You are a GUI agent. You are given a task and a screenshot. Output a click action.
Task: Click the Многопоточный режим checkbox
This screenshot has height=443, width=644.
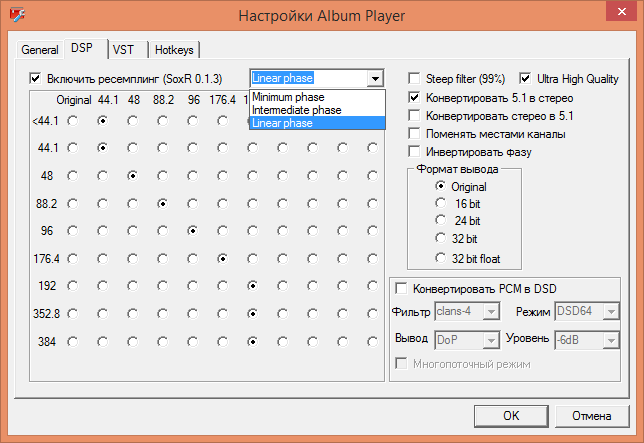pyautogui.click(x=401, y=363)
